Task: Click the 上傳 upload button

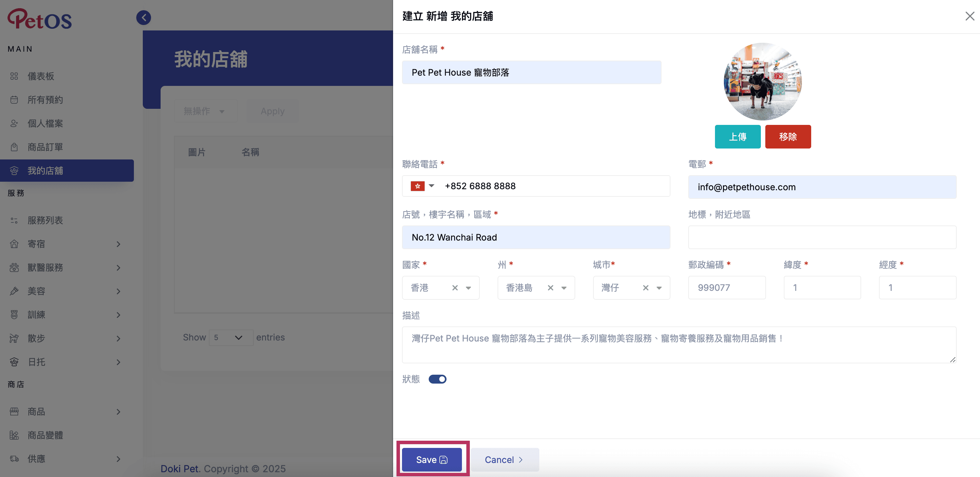Action: (x=738, y=137)
